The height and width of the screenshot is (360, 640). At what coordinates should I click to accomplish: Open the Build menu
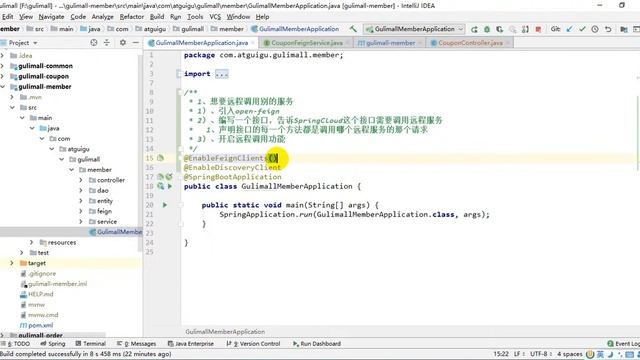tap(157, 17)
